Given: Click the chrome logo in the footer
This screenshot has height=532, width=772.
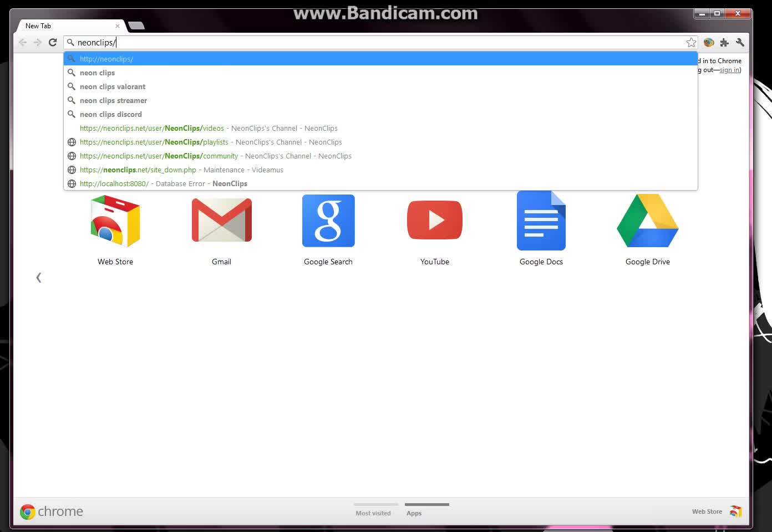Looking at the screenshot, I should tap(52, 511).
